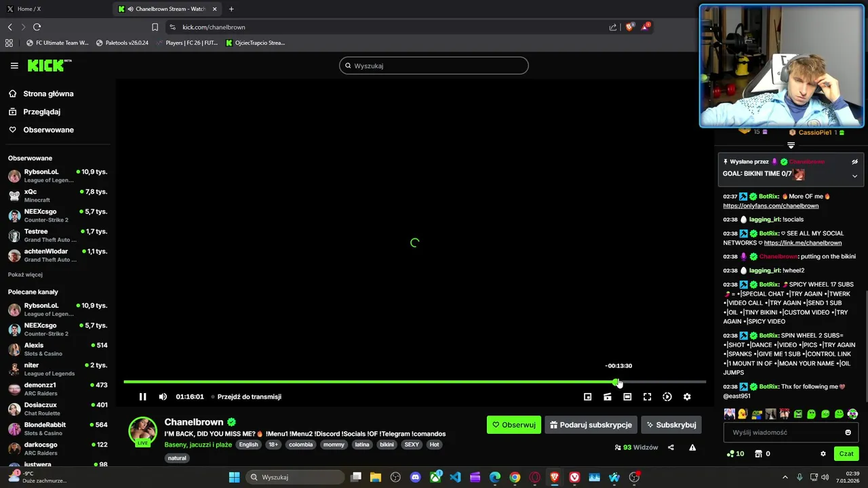Open Brave Shields lion icon
The height and width of the screenshot is (488, 868).
pyautogui.click(x=630, y=27)
